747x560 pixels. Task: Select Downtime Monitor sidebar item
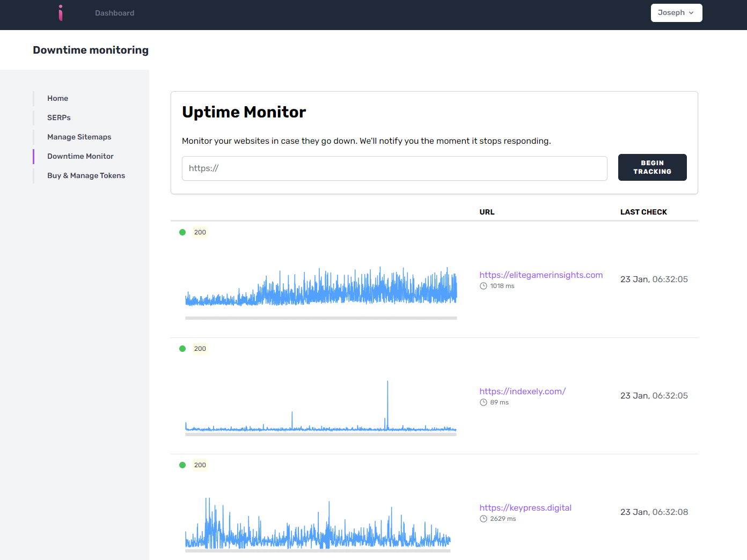pyautogui.click(x=80, y=156)
